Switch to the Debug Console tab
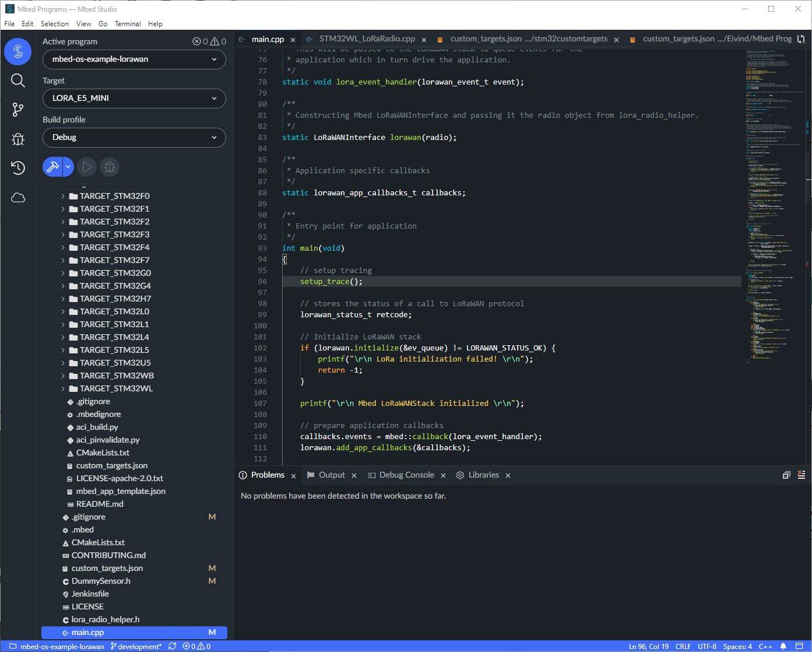The width and height of the screenshot is (812, 652). tap(406, 475)
